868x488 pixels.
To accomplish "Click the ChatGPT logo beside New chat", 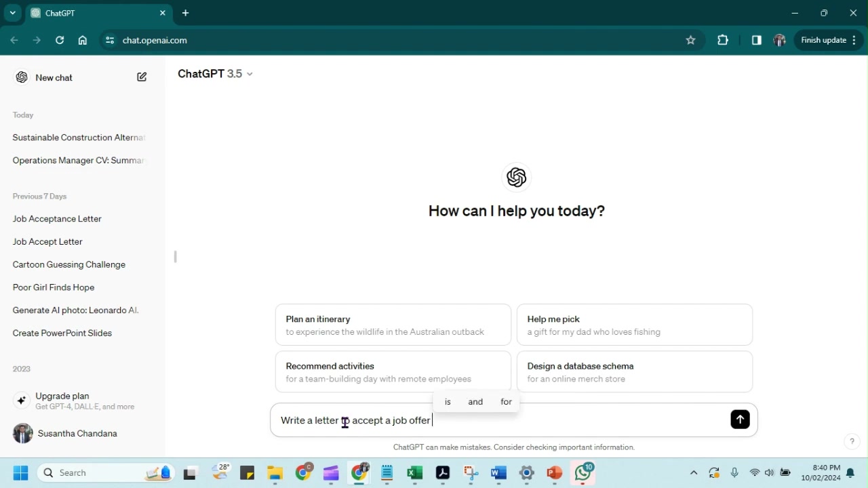I will click(22, 77).
